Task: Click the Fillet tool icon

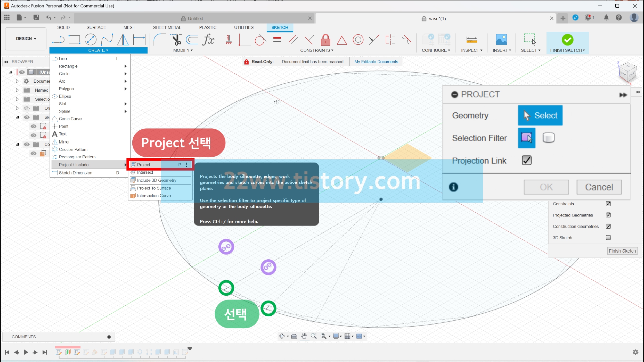Action: pos(160,40)
